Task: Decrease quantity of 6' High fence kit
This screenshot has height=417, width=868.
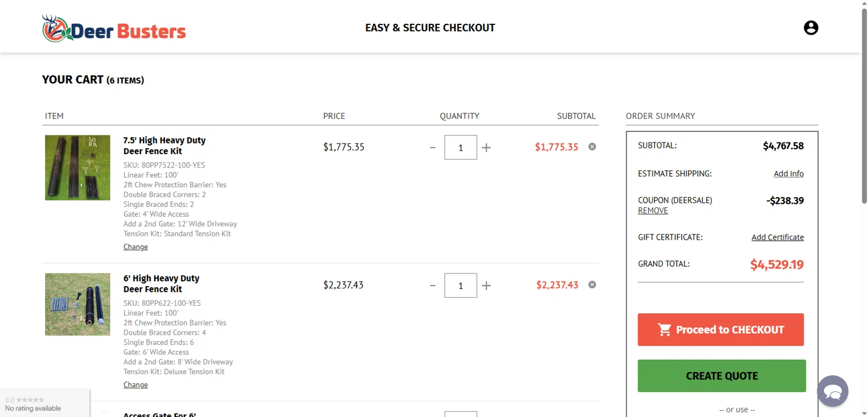Action: coord(432,286)
